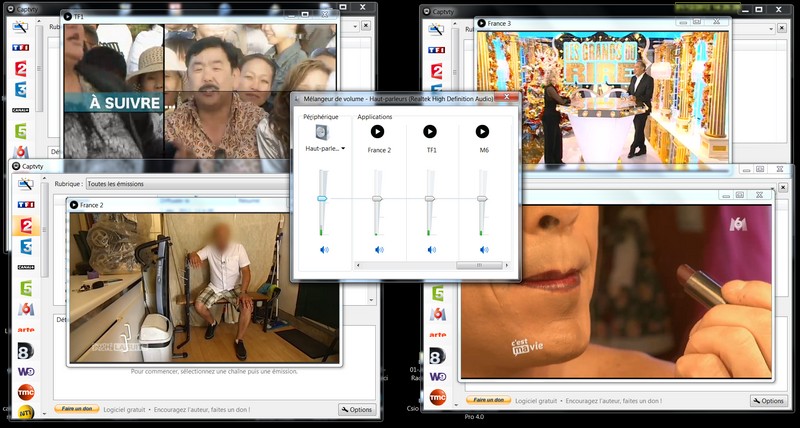Select arte channel in Captvty window with France 2 player

click(26, 330)
